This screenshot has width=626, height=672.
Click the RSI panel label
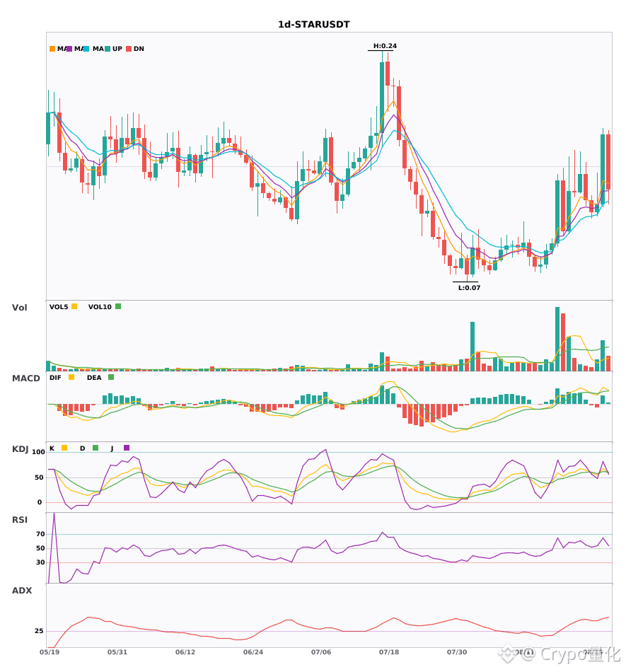click(x=20, y=520)
